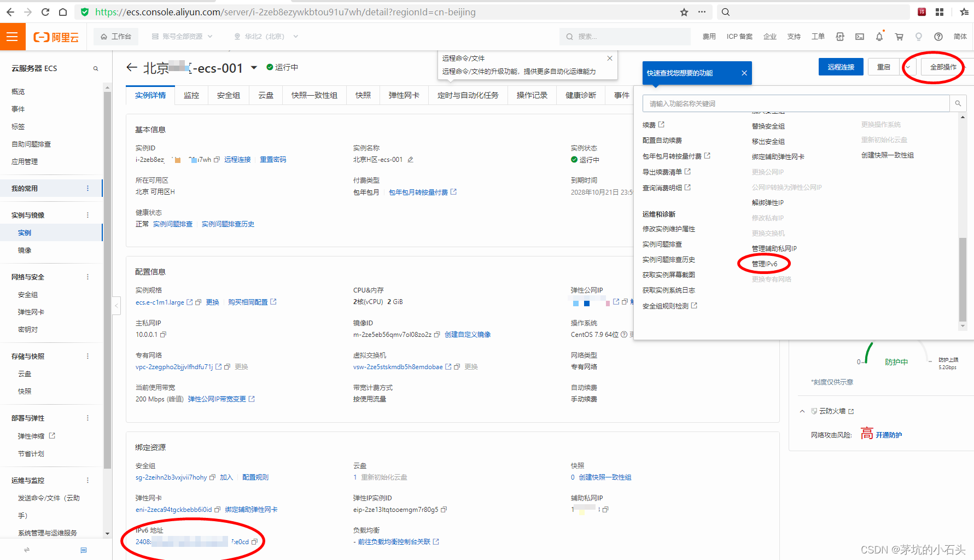Copy the EIP instance ID eip-2ze13ltqtooemgm7r80g5
Screen dimensions: 974x560
(444, 510)
